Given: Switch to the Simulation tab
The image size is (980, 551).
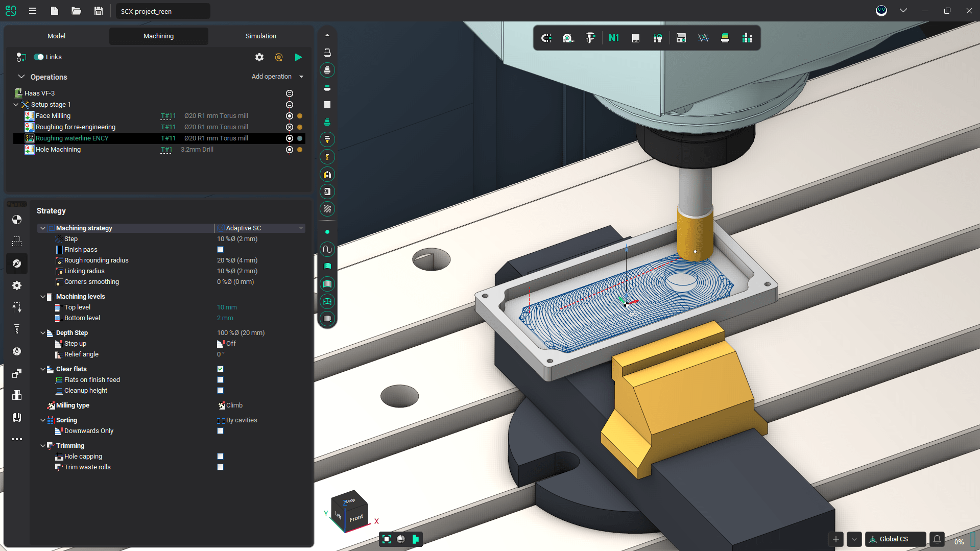Looking at the screenshot, I should click(x=260, y=36).
